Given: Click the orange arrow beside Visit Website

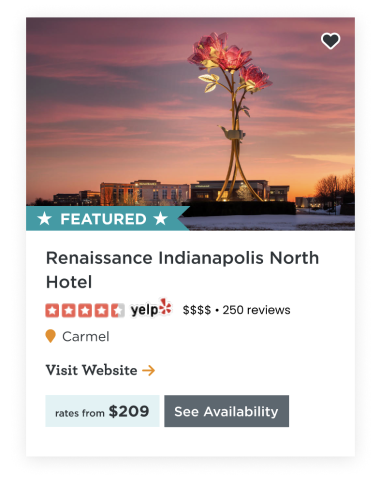Looking at the screenshot, I should (149, 370).
